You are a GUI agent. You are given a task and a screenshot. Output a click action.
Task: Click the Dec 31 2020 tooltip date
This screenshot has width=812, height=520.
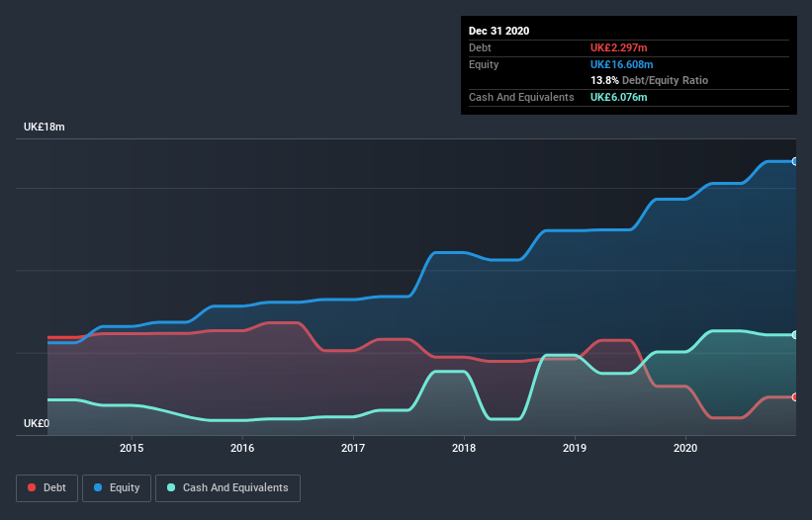[498, 31]
